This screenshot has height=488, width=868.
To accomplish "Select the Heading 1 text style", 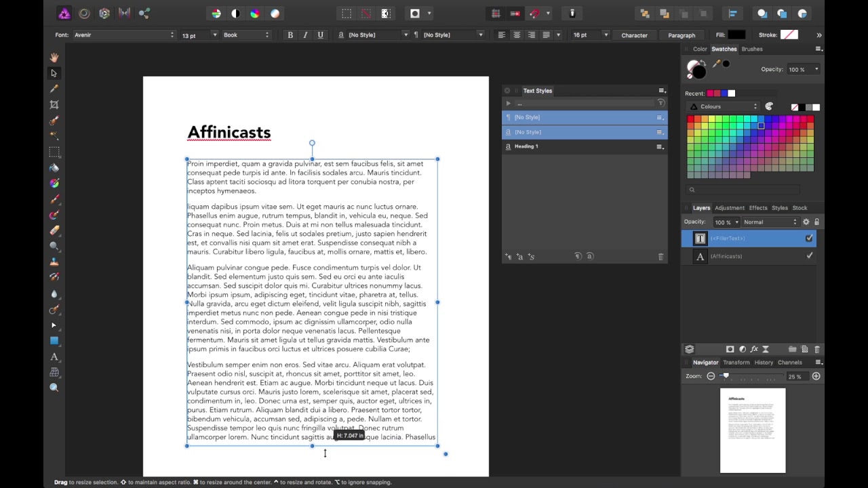I will point(585,146).
